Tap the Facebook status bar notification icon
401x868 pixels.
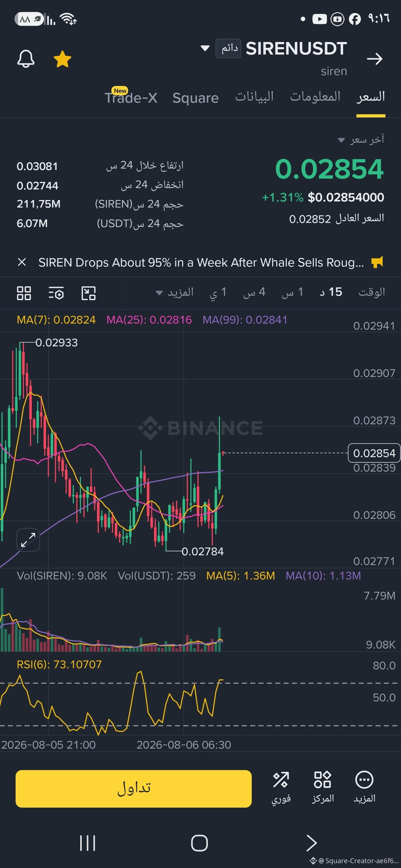click(x=354, y=19)
